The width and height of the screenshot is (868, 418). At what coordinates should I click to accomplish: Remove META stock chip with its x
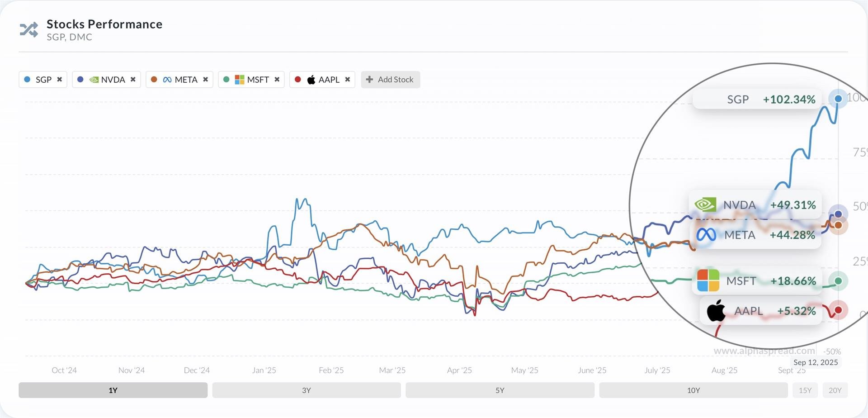[205, 79]
